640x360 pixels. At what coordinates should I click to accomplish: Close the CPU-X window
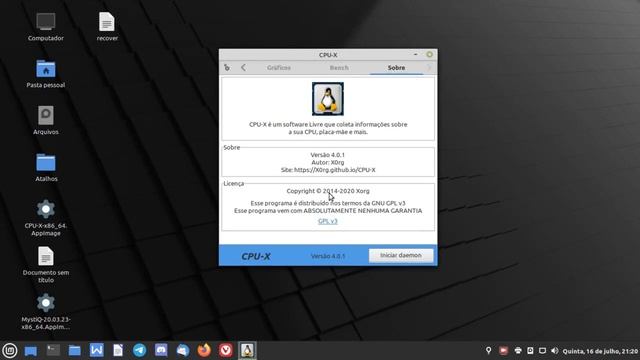[429, 55]
